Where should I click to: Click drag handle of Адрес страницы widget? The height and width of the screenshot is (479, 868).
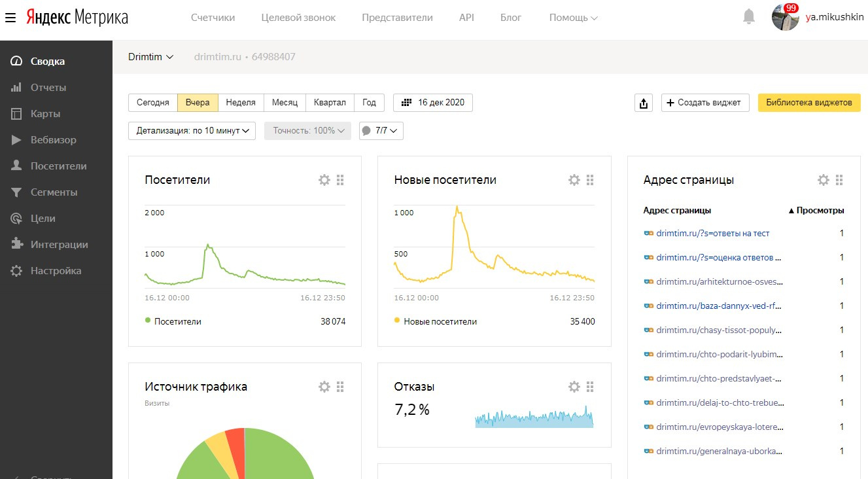(839, 180)
